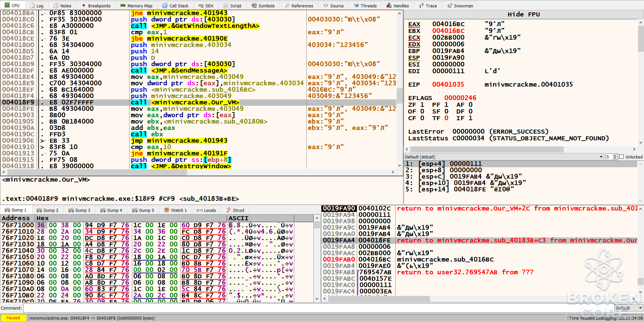Click the Hide FPU button

tap(524, 14)
